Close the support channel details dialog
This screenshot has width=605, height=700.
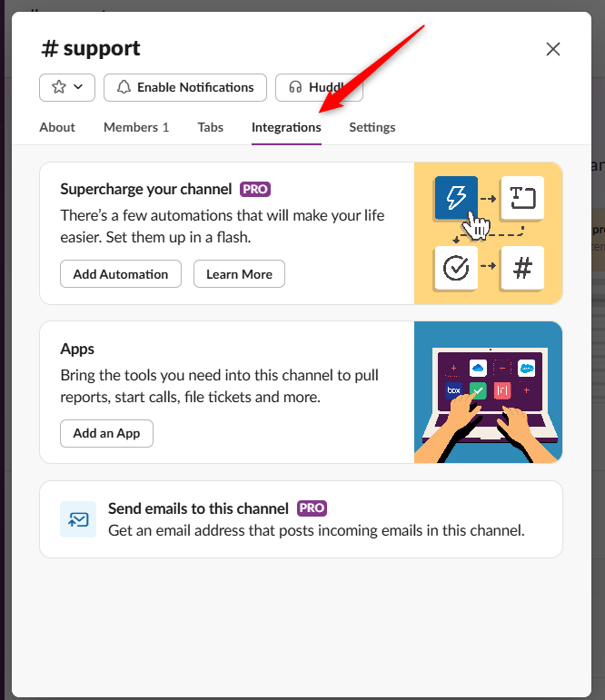pyautogui.click(x=552, y=49)
